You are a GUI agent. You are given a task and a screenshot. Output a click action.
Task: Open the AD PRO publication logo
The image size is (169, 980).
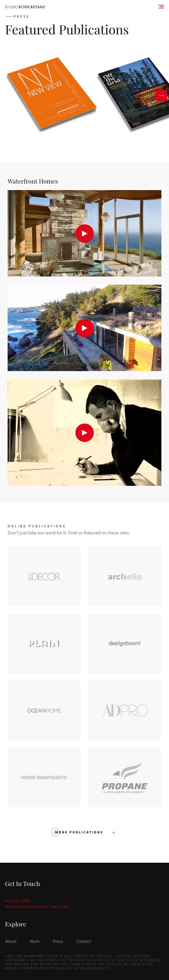(125, 710)
